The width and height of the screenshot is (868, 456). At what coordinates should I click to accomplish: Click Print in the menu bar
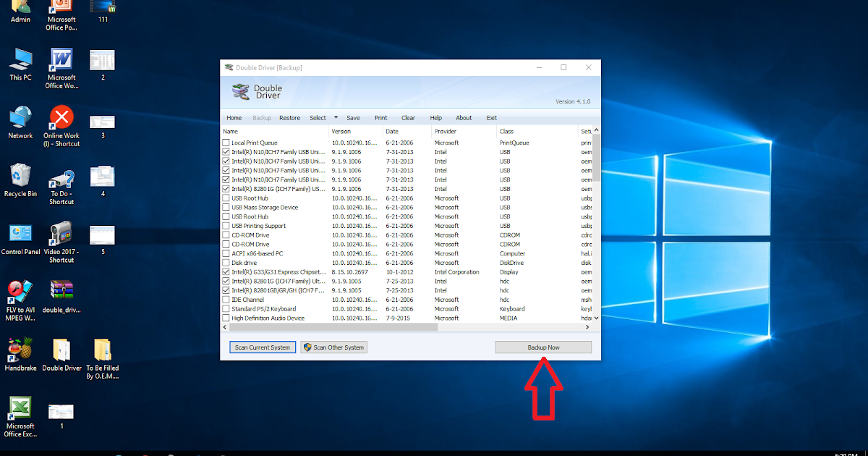[x=380, y=118]
